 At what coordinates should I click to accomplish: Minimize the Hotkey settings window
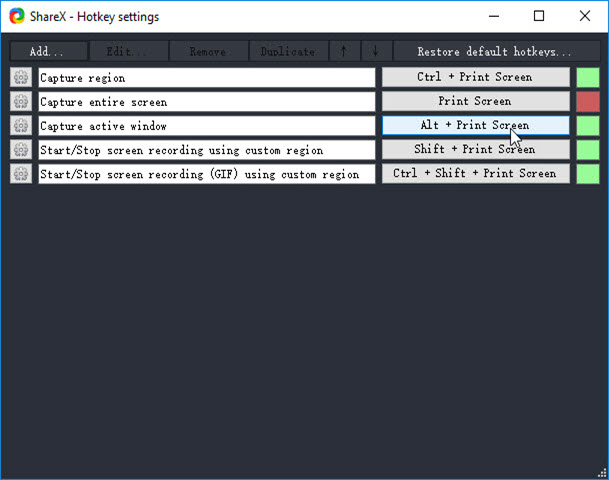point(494,16)
